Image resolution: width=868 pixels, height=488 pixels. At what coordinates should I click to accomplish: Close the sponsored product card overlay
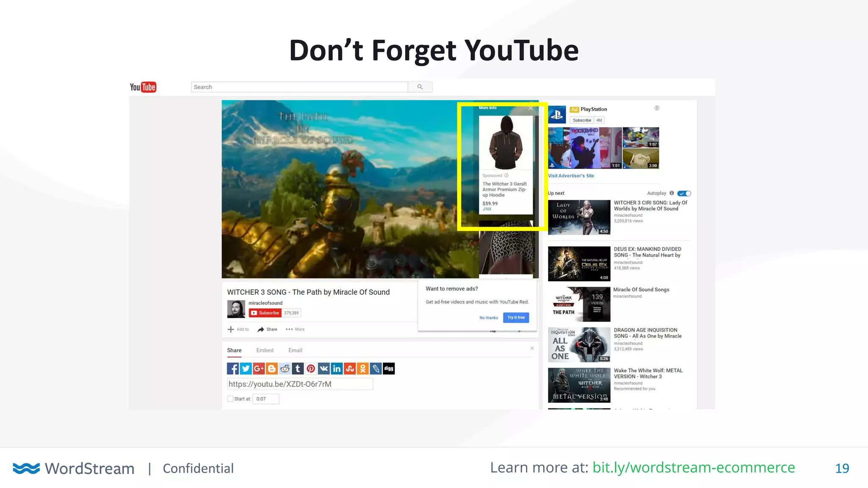pos(531,108)
